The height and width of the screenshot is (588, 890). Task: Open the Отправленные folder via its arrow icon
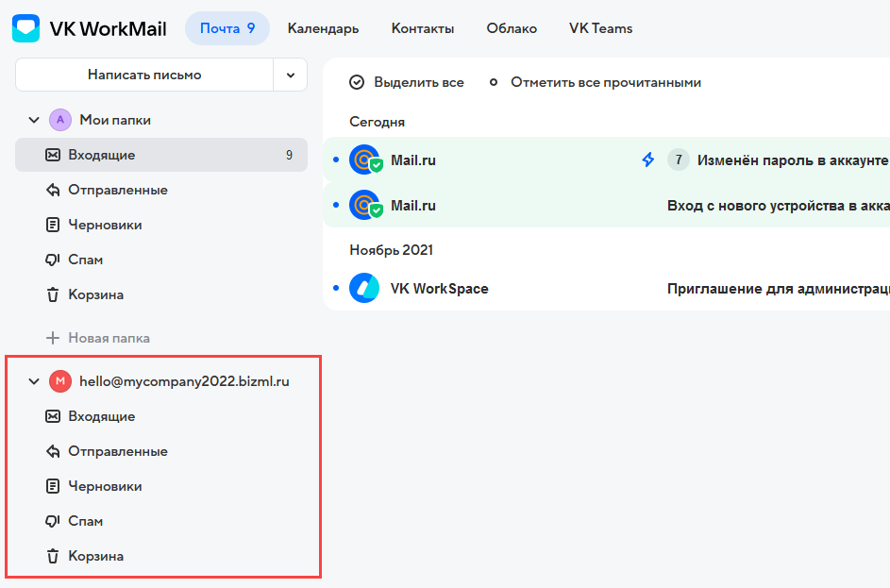[x=54, y=189]
